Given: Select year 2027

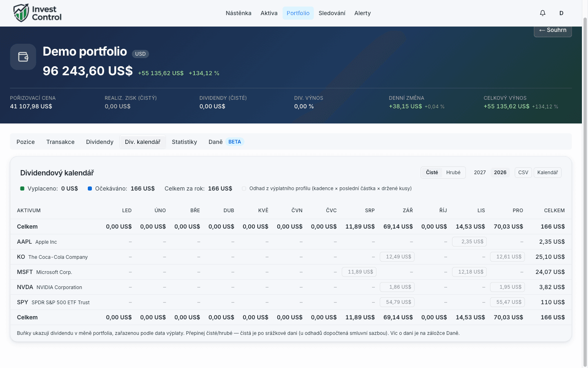Looking at the screenshot, I should 480,173.
